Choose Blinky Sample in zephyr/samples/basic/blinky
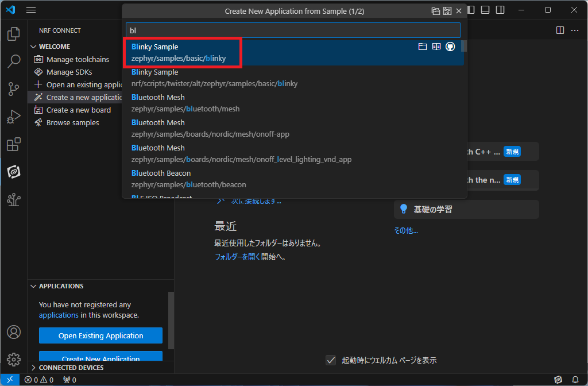 point(293,52)
